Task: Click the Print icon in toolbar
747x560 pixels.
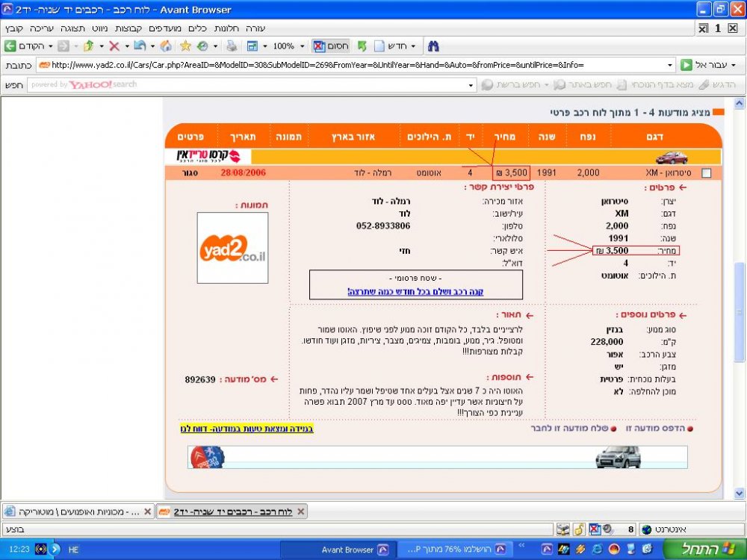Action: (x=232, y=46)
